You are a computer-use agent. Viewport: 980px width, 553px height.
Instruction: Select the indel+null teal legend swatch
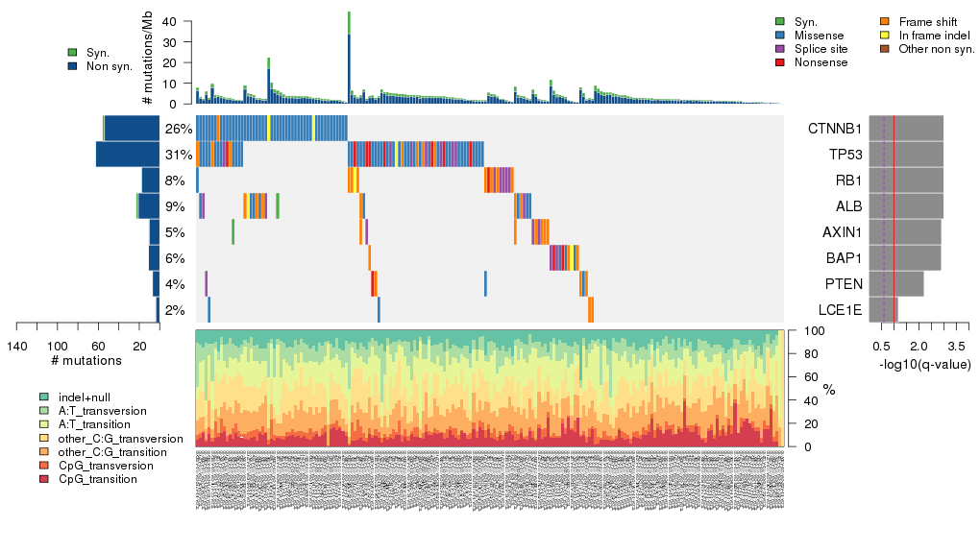click(44, 397)
